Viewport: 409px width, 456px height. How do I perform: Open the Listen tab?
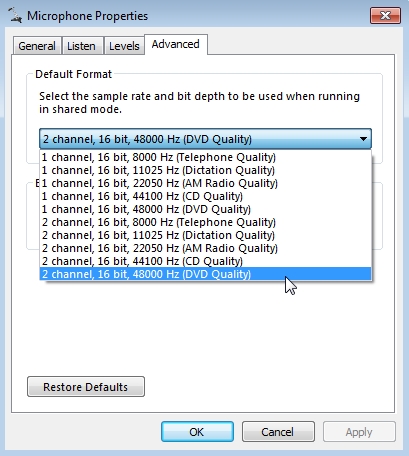(81, 46)
